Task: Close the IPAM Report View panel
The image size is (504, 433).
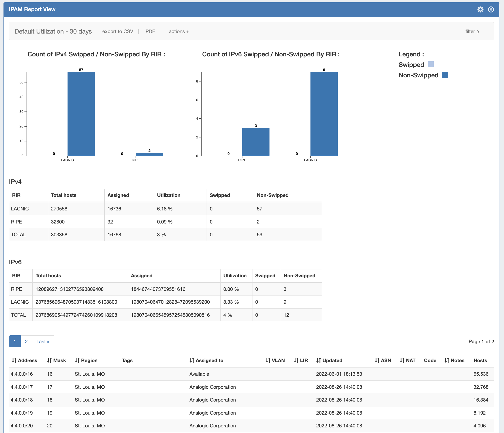Action: coord(491,9)
